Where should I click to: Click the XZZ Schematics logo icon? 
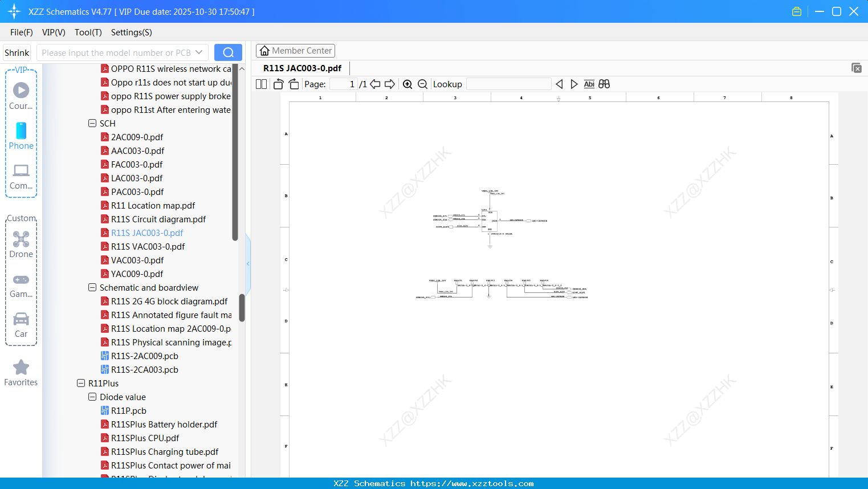coord(14,11)
